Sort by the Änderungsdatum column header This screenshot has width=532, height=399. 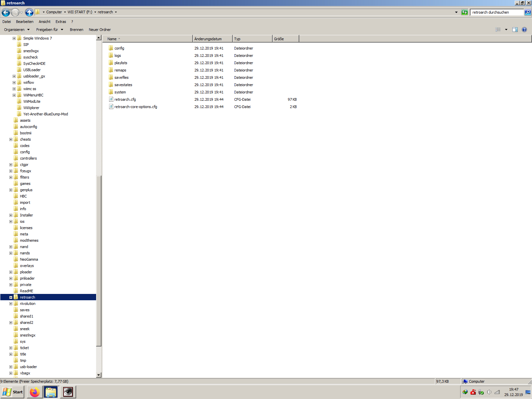212,39
